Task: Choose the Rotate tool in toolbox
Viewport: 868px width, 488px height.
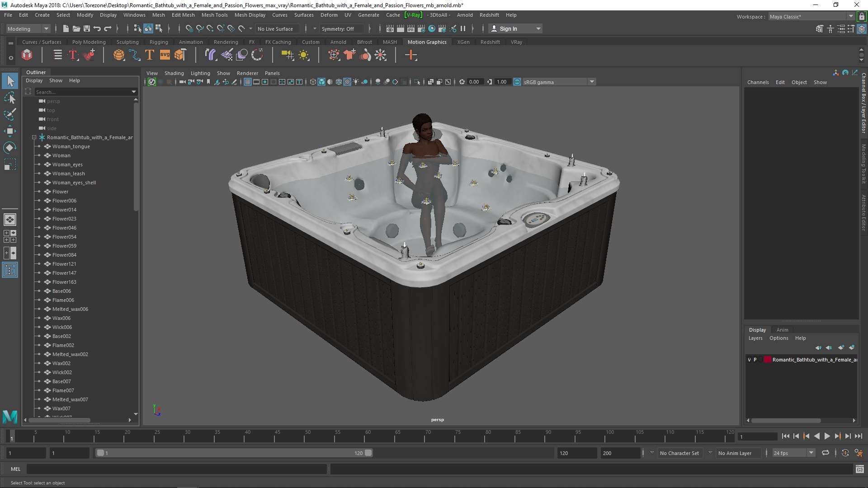Action: tap(10, 148)
